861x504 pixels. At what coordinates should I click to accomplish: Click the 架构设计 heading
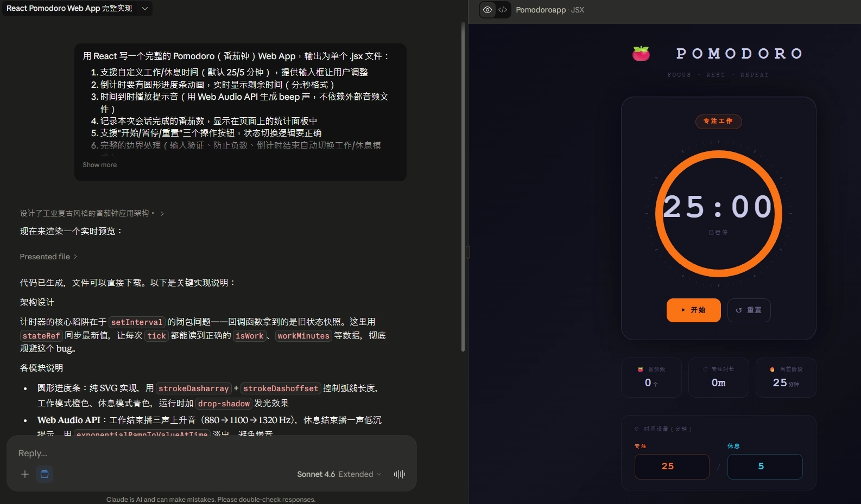click(37, 302)
